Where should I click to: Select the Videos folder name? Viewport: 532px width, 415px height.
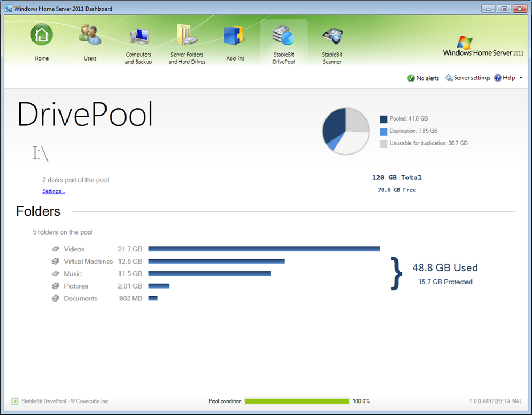[74, 249]
